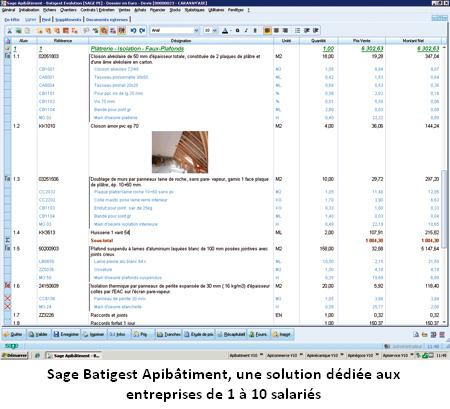450x409 pixels.
Task: Open the Fichiers menu
Action: pos(50,10)
